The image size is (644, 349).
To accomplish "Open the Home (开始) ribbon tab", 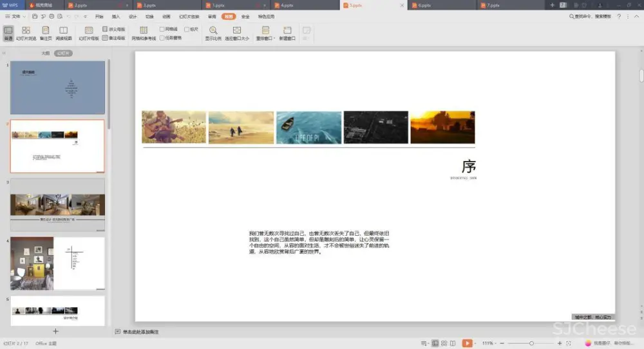I will point(99,17).
